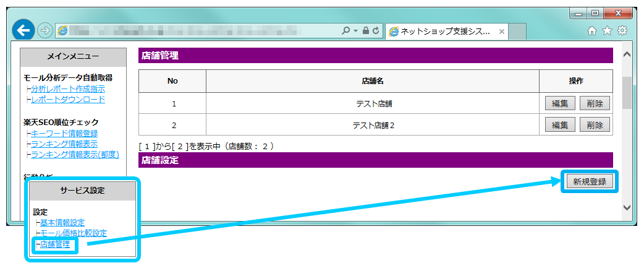Open a new blank tab
Image resolution: width=644 pixels, height=268 pixels.
(517, 31)
